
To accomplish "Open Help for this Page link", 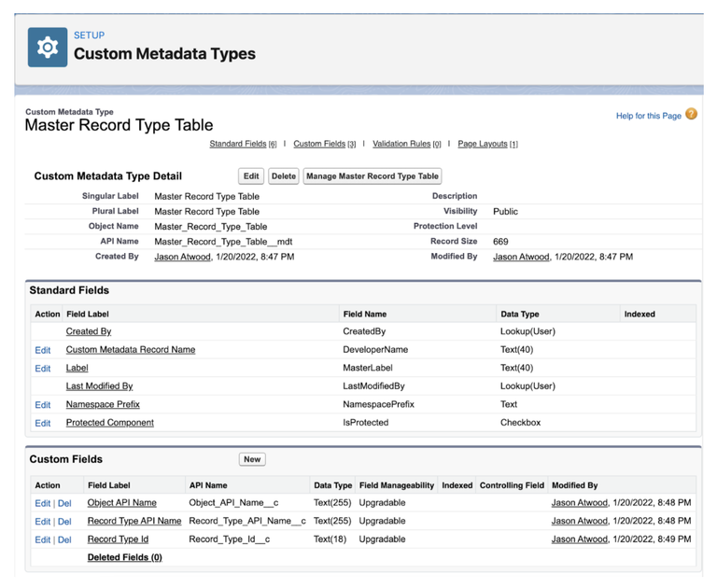I will 649,116.
